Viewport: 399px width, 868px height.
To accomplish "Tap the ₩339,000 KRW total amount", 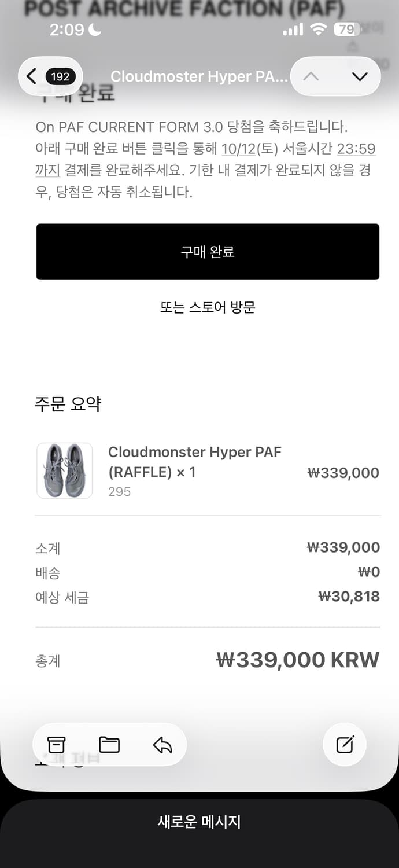I will pos(298,660).
